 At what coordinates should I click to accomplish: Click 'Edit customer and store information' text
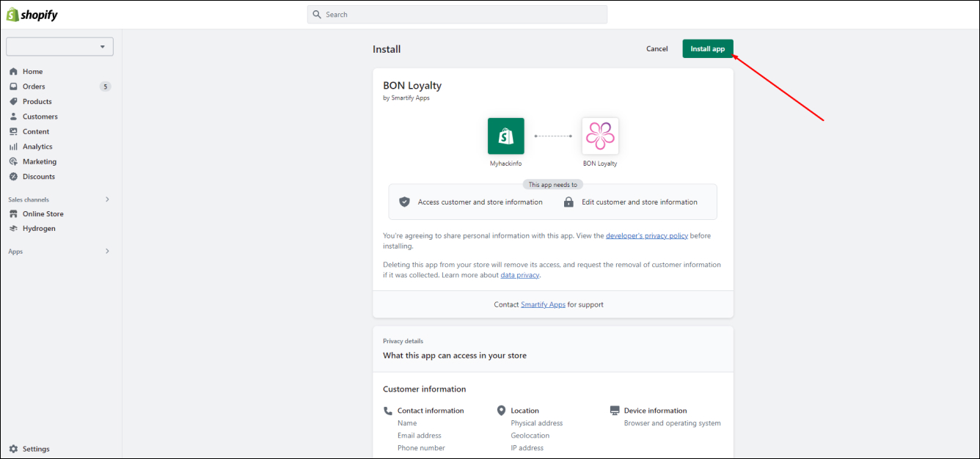(640, 202)
